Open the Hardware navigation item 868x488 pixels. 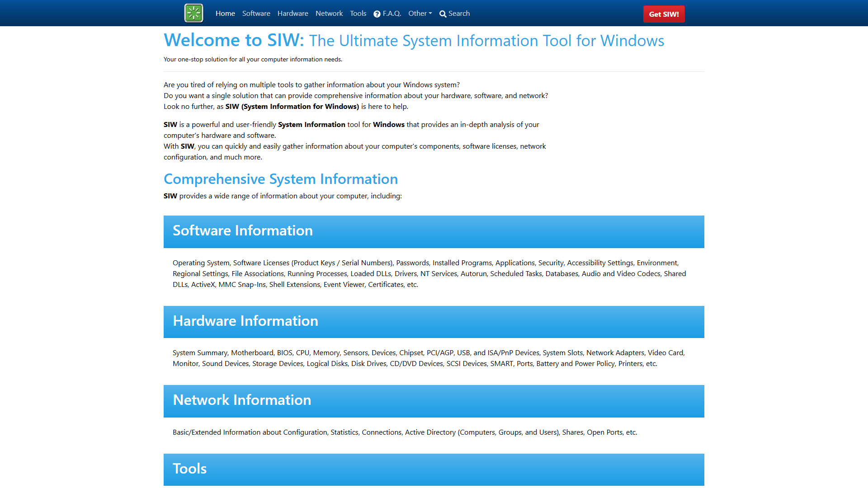click(292, 13)
